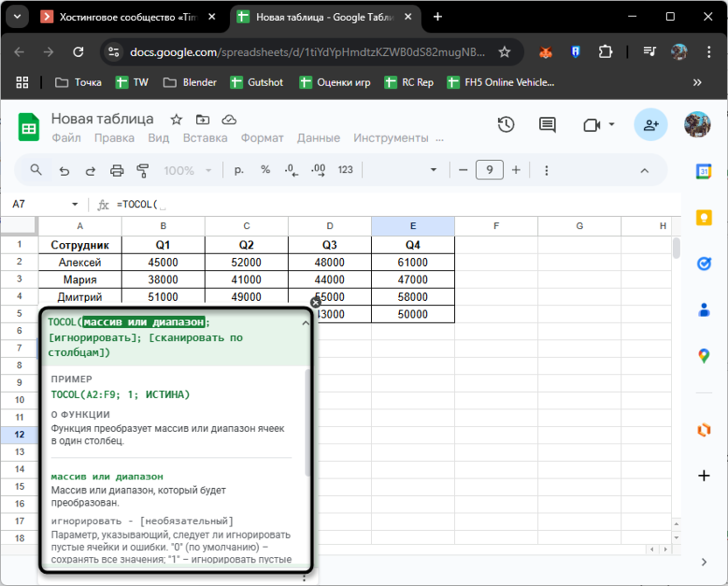Viewport: 728px width, 586px height.
Task: Click the Undo arrow in toolbar
Action: click(64, 171)
